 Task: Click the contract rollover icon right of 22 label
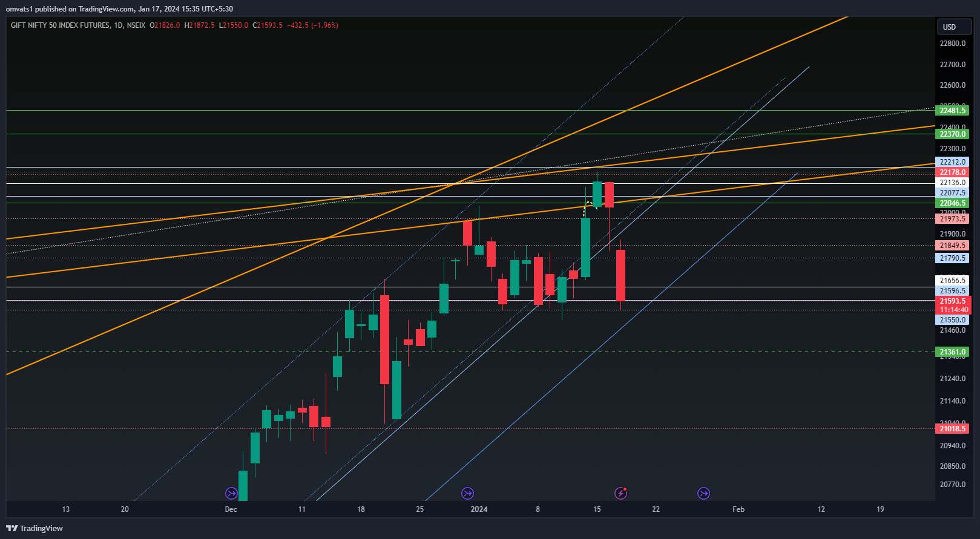(703, 493)
